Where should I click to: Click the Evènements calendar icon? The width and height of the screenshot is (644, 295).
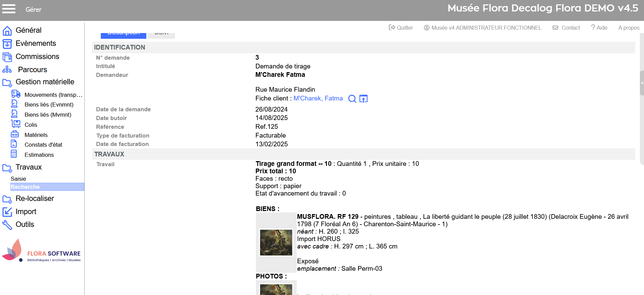pos(7,44)
